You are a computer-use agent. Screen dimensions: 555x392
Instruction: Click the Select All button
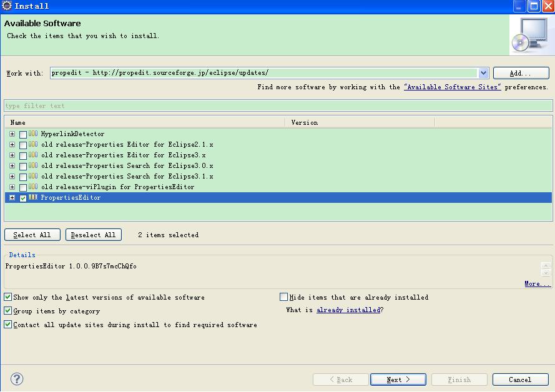(32, 235)
